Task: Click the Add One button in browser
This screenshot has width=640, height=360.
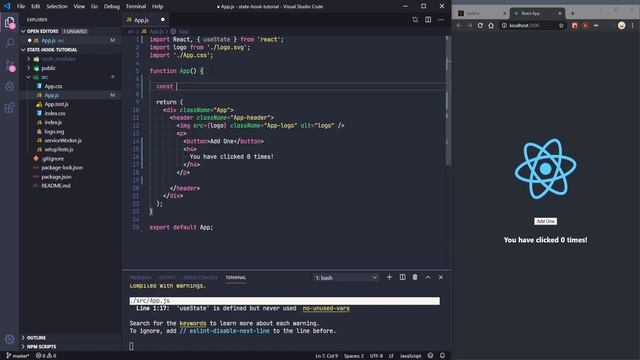Action: (x=545, y=221)
